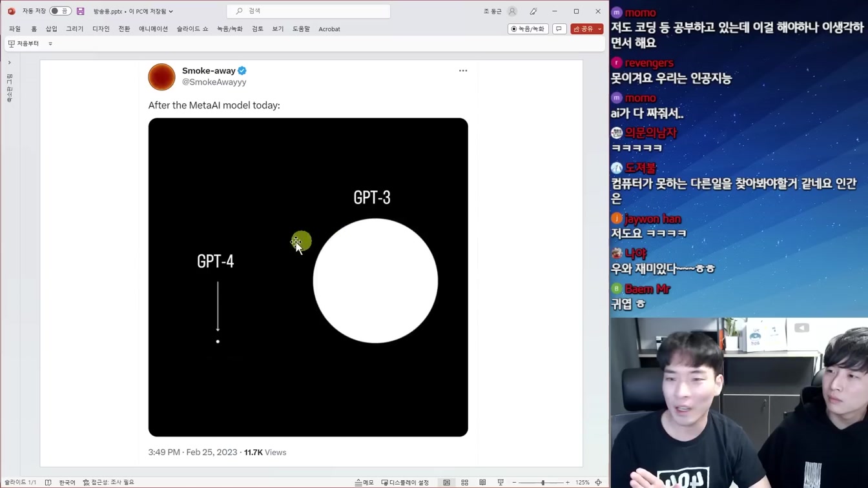Viewport: 868px width, 488px height.
Task: Open the 슬라이드 쇼 ribbon tab
Action: click(x=192, y=29)
